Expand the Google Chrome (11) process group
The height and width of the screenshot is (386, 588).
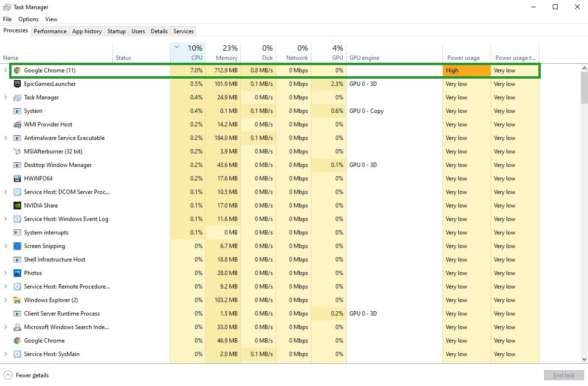click(x=6, y=70)
